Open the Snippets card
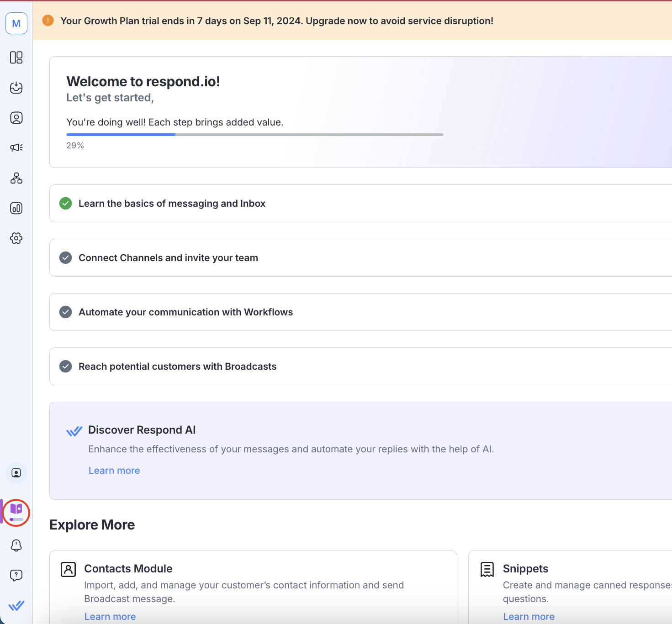Screen dimensions: 672x624 click(525, 569)
